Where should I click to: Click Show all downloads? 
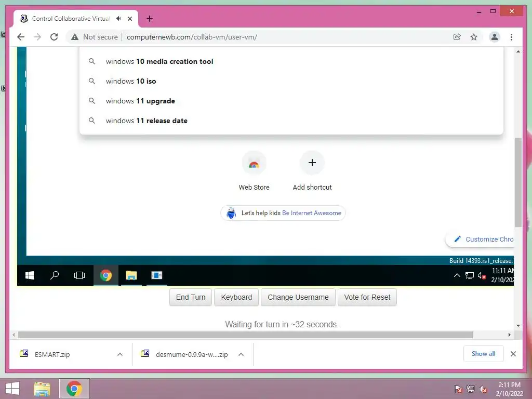click(x=484, y=354)
